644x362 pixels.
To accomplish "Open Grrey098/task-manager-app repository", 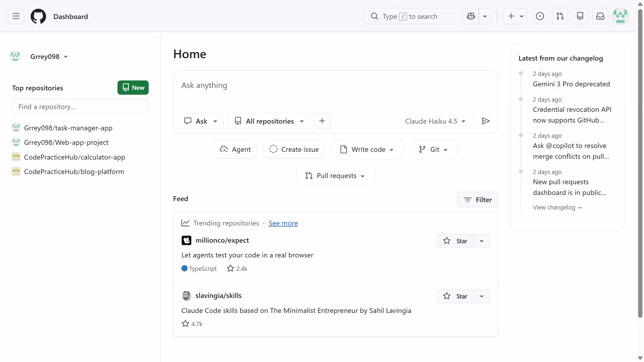I will point(68,128).
